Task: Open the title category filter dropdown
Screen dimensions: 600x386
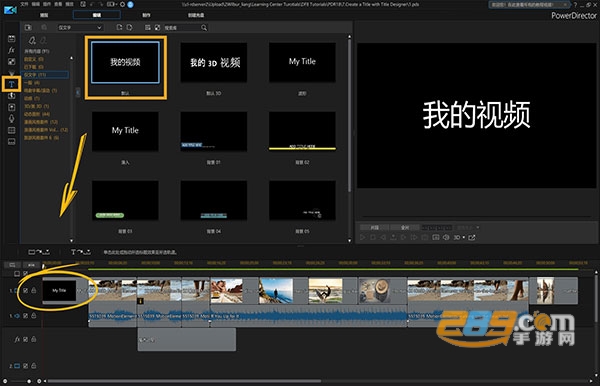Action: [80, 28]
